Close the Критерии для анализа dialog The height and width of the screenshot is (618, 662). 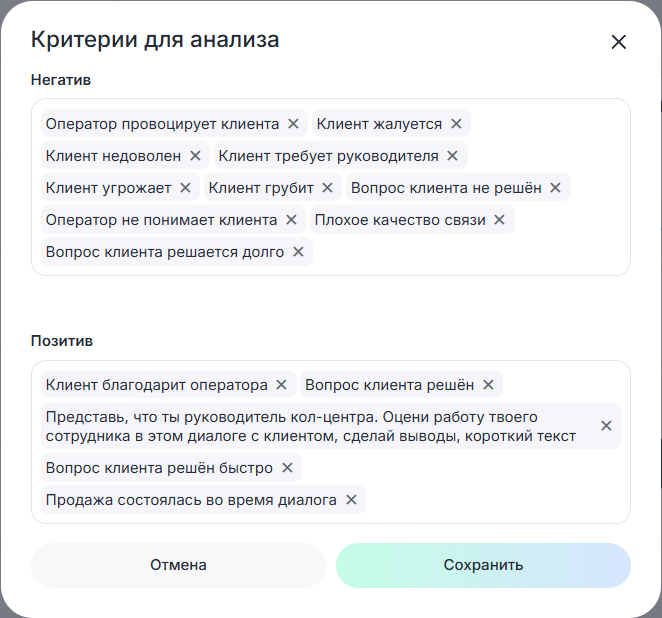point(618,42)
